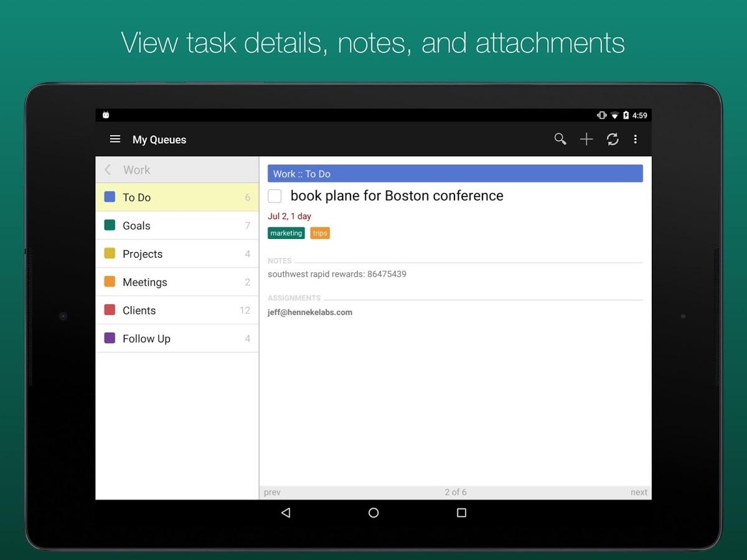Click the Work :: To Do header bar
Image resolution: width=747 pixels, height=560 pixels.
(x=455, y=174)
